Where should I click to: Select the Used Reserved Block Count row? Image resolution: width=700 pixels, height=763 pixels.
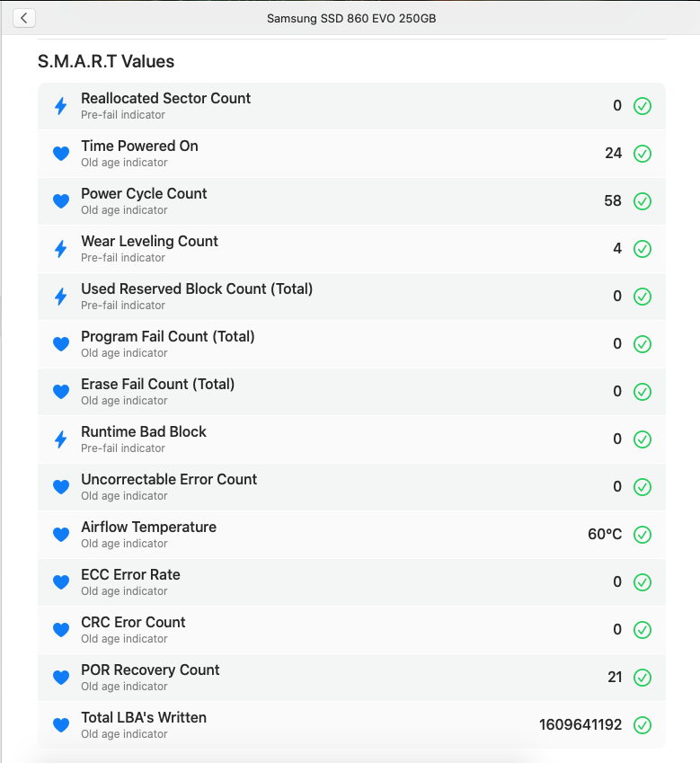tap(350, 297)
